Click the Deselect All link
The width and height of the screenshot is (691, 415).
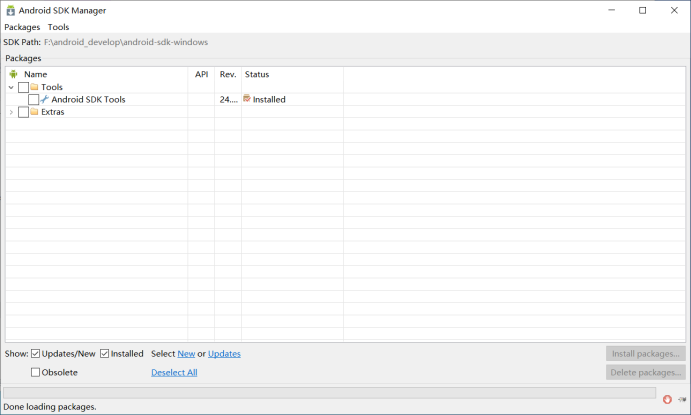[174, 372]
